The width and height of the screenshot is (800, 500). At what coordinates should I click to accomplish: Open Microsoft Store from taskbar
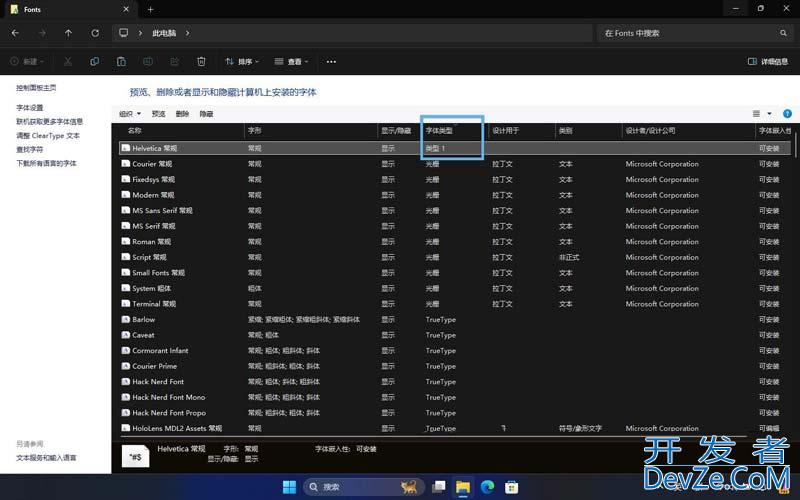(512, 487)
